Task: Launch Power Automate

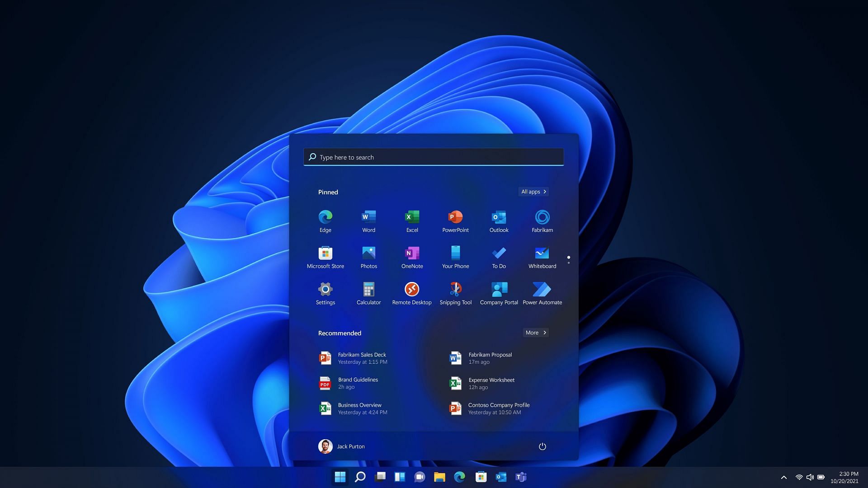Action: tap(541, 289)
